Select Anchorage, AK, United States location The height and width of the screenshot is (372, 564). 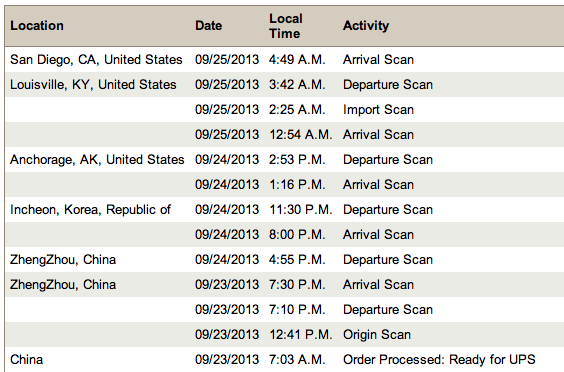(97, 159)
